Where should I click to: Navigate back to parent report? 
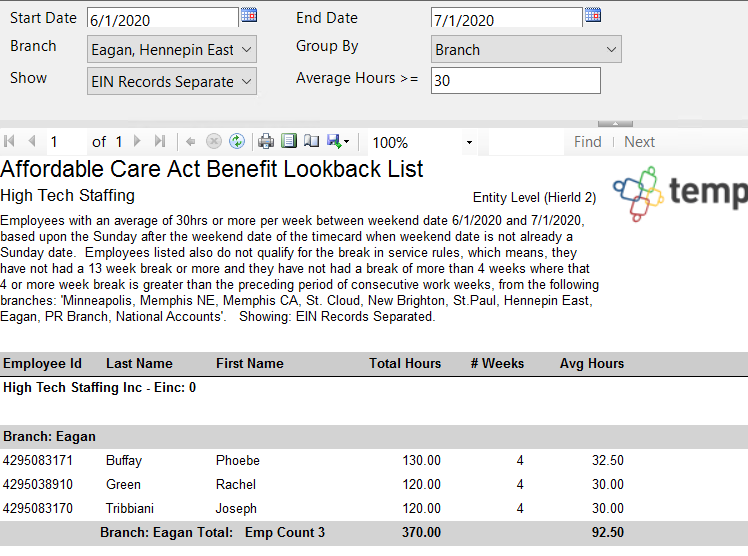tap(190, 142)
